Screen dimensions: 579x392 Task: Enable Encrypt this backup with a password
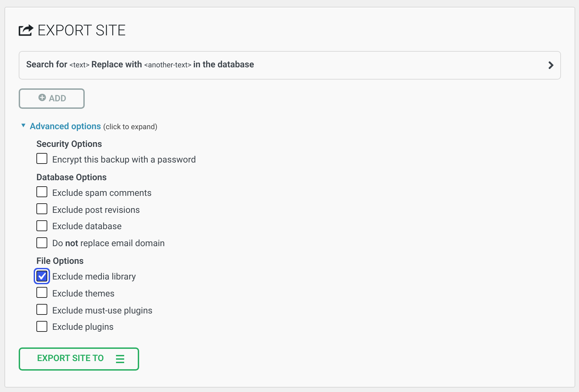point(42,158)
